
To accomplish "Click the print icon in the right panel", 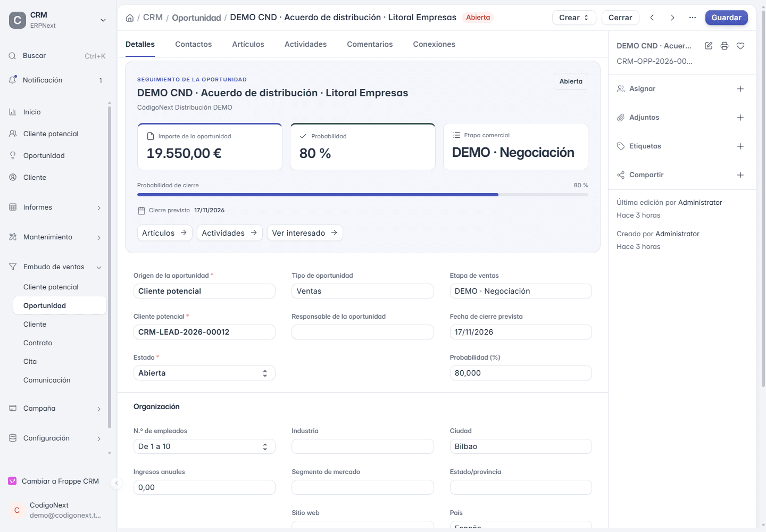I will [725, 46].
